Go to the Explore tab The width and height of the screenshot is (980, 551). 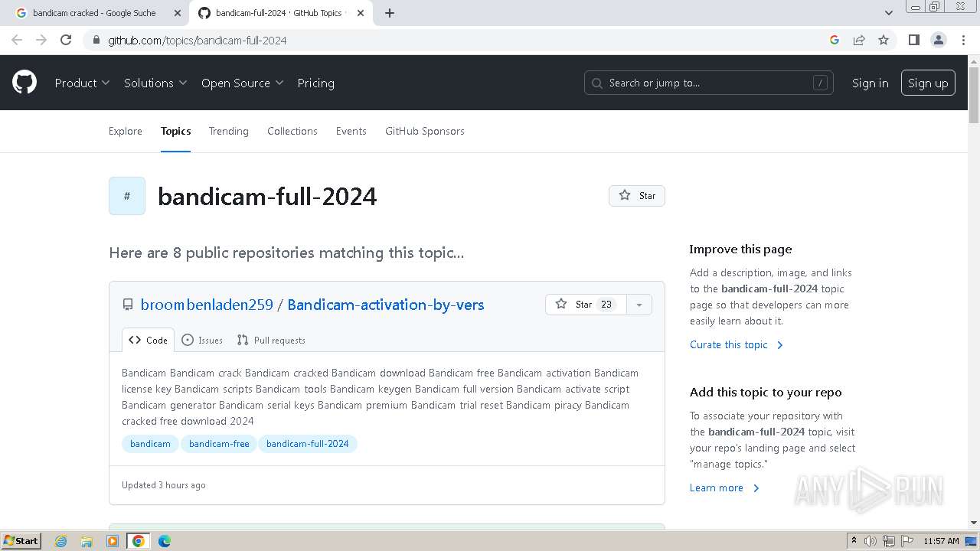[126, 131]
